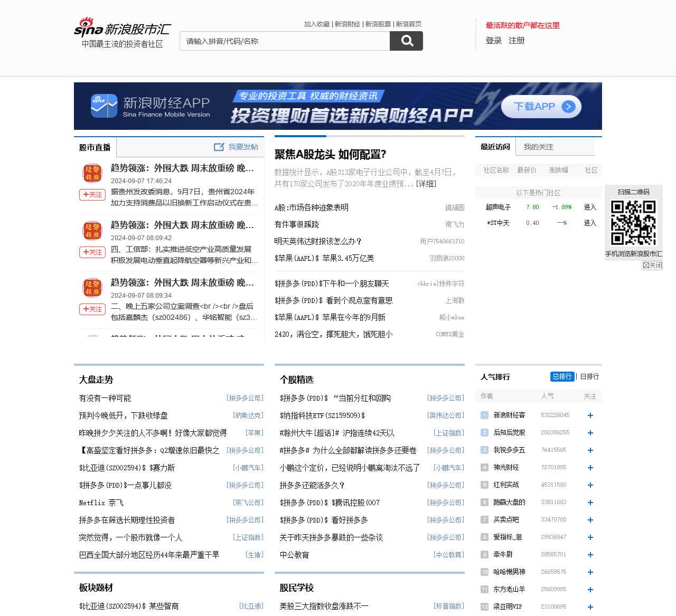Viewport: 676px width, 616px height.
Task: Click 登录 link
Action: pyautogui.click(x=494, y=41)
